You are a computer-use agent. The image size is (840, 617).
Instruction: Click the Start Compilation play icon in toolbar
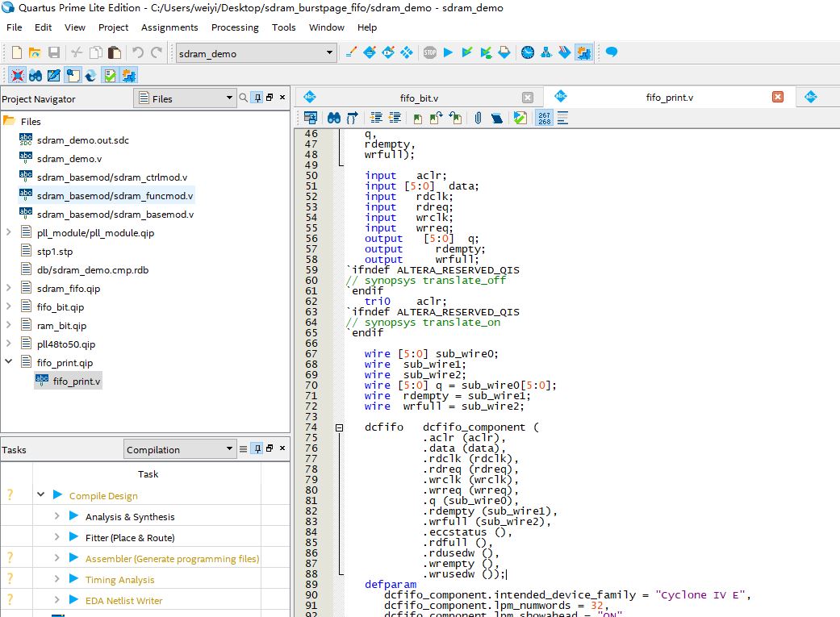click(x=449, y=52)
